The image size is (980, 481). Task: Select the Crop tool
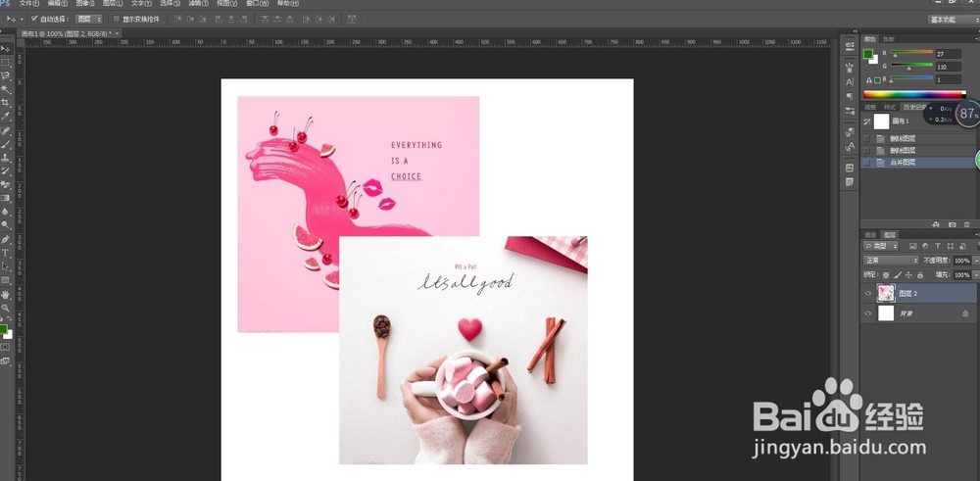[5, 103]
